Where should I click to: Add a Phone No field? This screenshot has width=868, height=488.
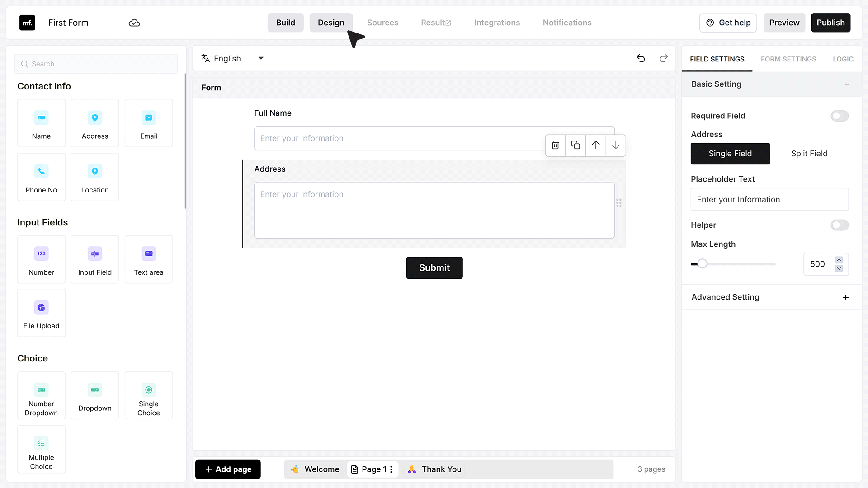[x=41, y=177]
